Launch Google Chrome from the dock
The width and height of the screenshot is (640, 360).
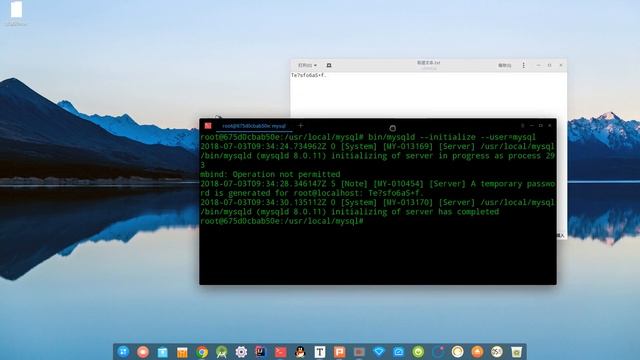pyautogui.click(x=202, y=352)
